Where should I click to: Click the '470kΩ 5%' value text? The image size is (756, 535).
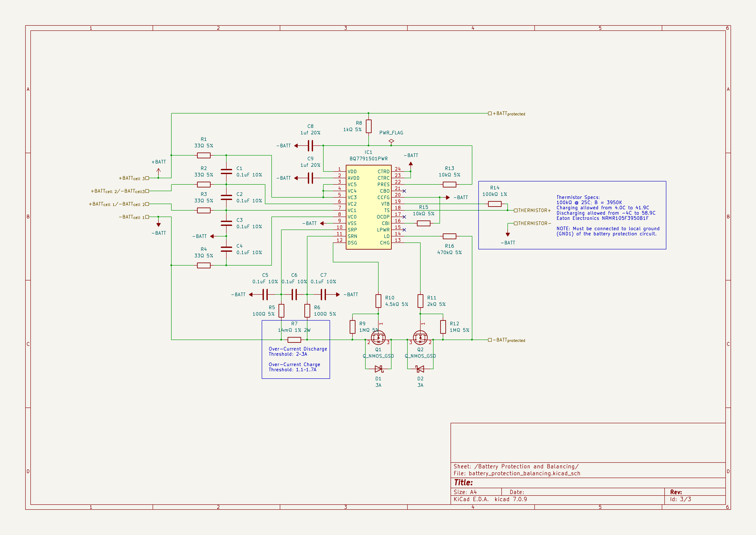point(449,252)
